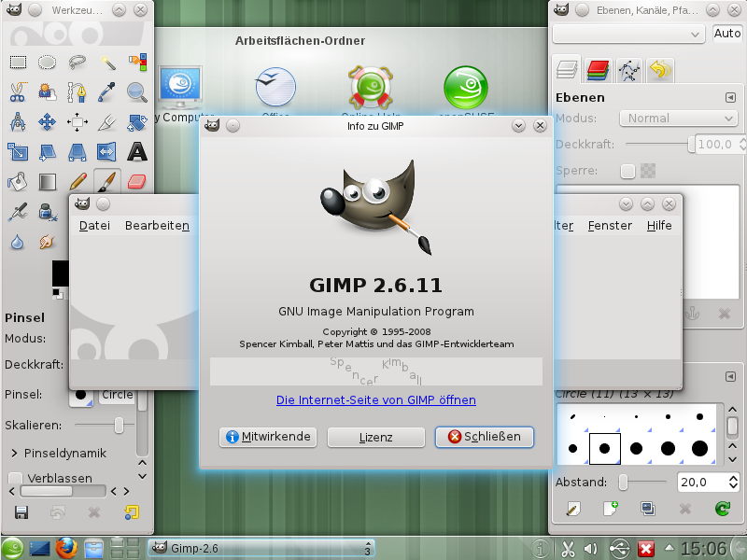
Task: Select the Rectangle Select tool
Action: click(18, 62)
